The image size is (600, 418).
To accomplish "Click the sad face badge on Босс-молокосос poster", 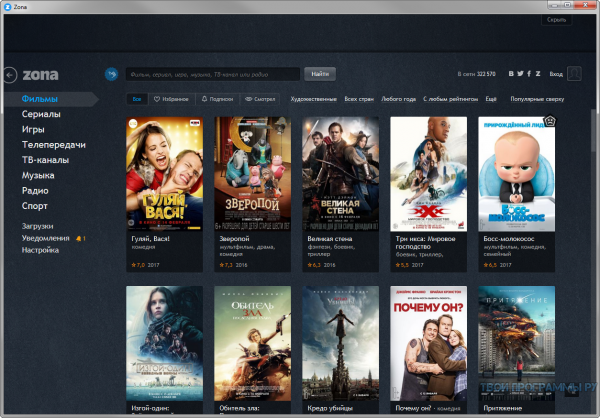I will (x=549, y=121).
